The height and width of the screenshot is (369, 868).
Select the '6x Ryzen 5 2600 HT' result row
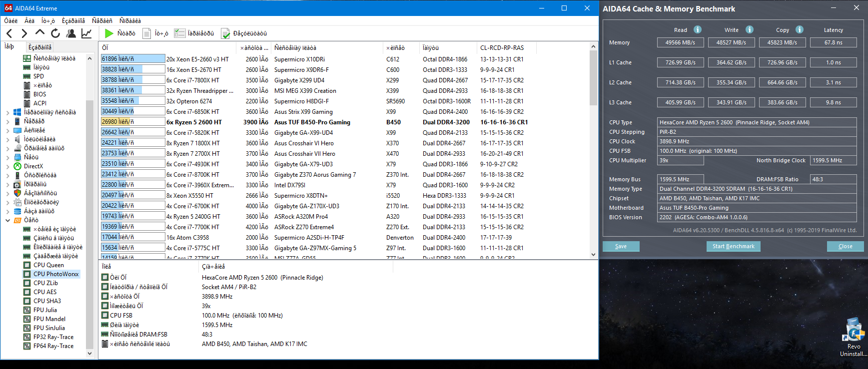coord(318,122)
